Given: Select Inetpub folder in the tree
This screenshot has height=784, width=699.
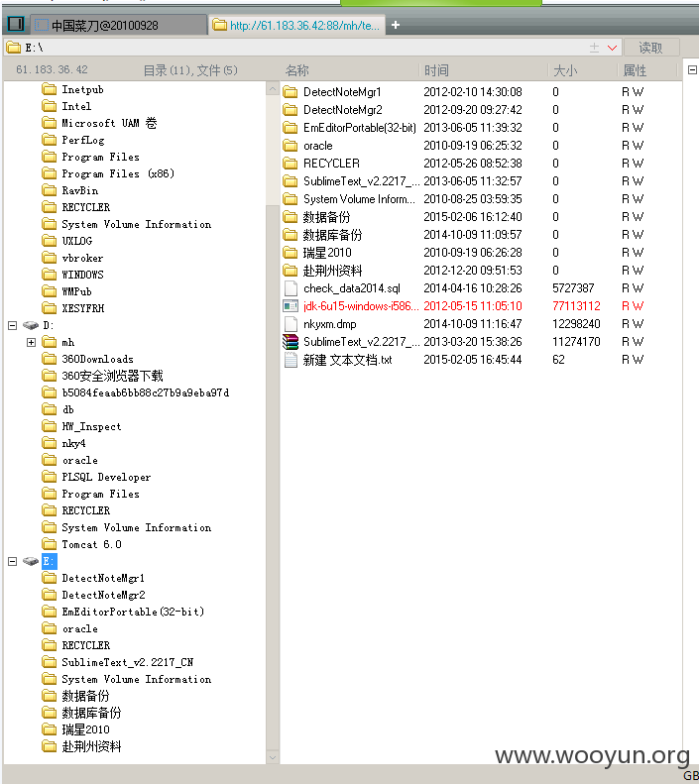Looking at the screenshot, I should pos(82,89).
